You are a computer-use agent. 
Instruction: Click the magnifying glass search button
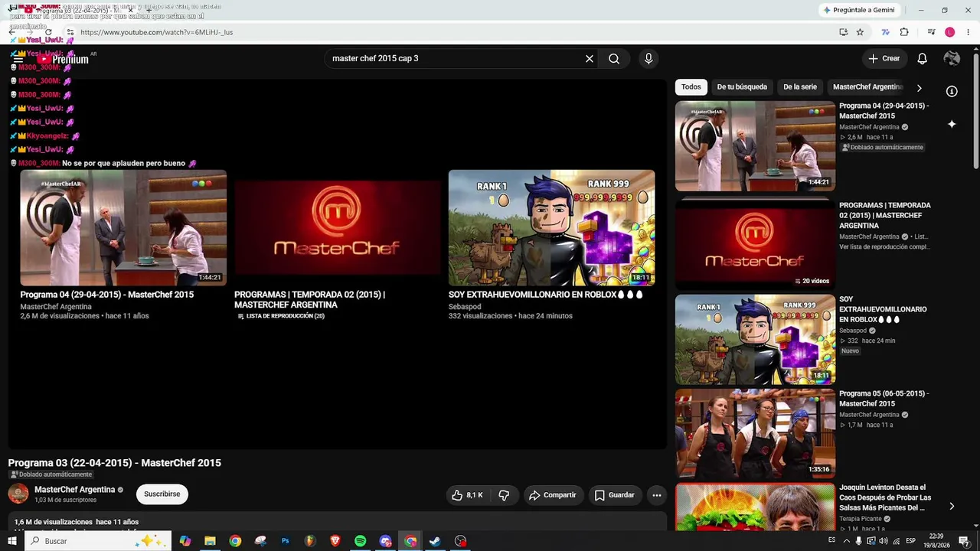pos(614,59)
